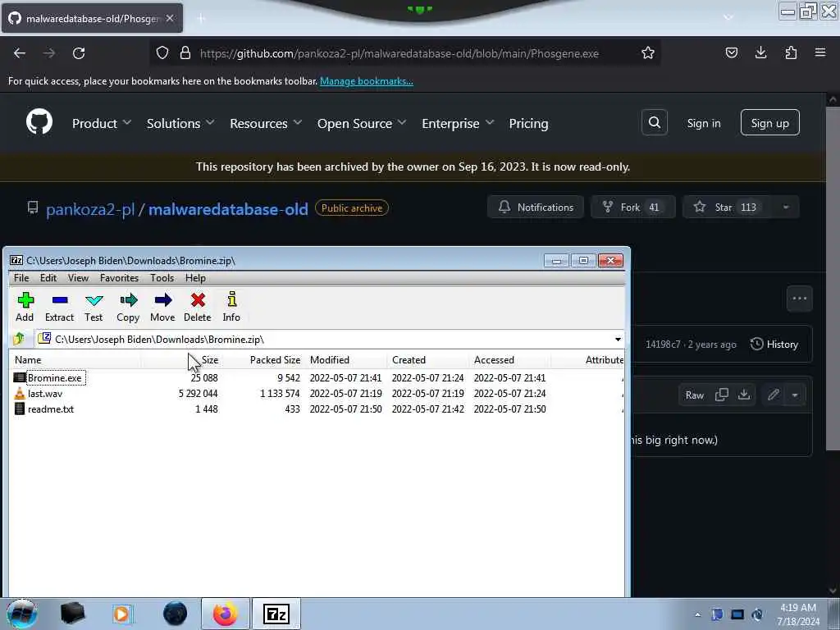Expand the Product menu on GitHub
This screenshot has height=630, width=840.
point(102,123)
